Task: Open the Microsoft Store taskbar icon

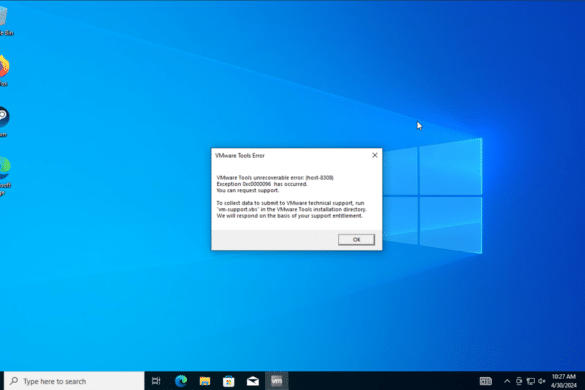Action: (x=229, y=381)
